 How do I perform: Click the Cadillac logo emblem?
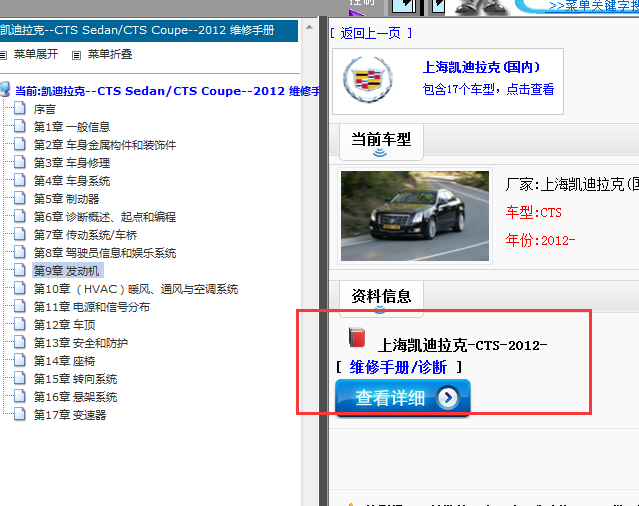368,80
